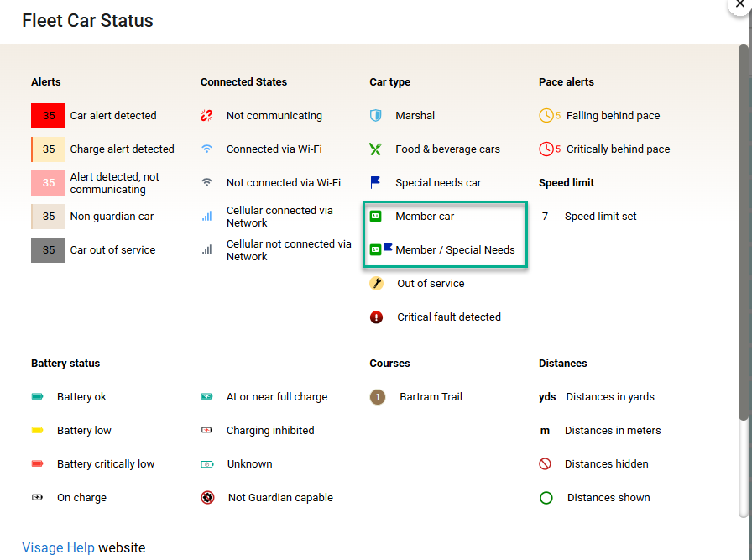
Task: Click the Distances shown green circle icon
Action: click(546, 498)
